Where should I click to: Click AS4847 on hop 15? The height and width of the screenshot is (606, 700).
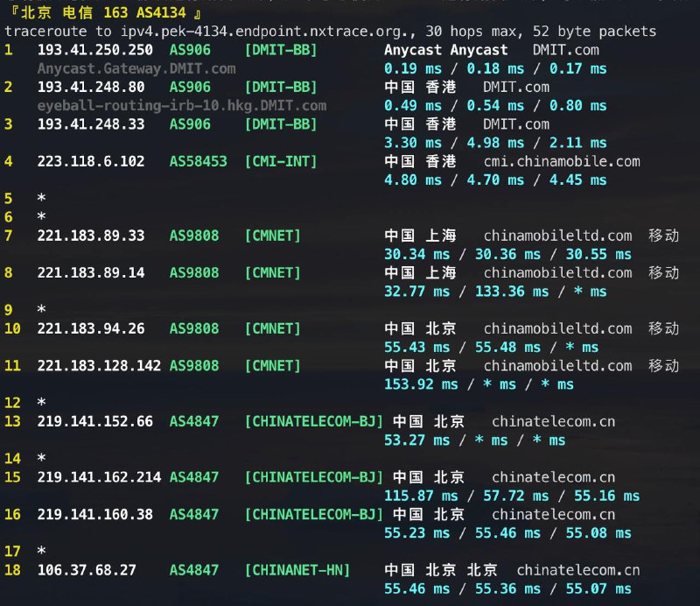[x=194, y=477]
